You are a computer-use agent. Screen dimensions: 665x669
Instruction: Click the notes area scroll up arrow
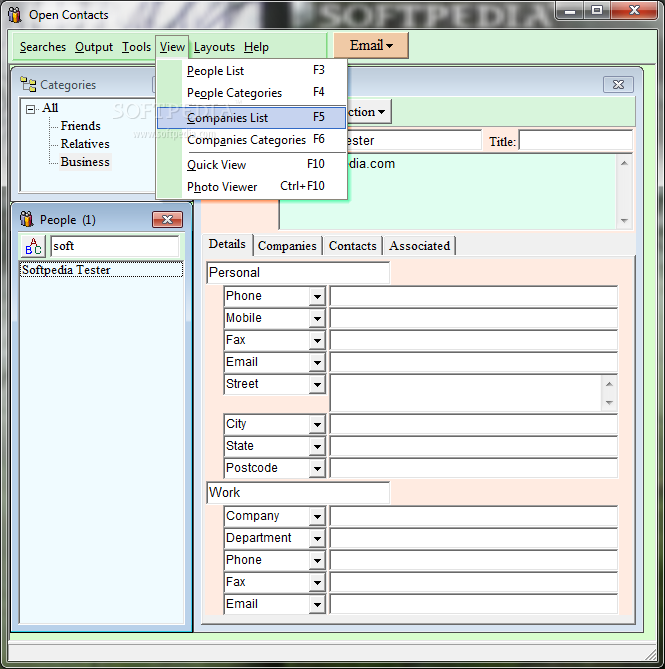(x=624, y=163)
